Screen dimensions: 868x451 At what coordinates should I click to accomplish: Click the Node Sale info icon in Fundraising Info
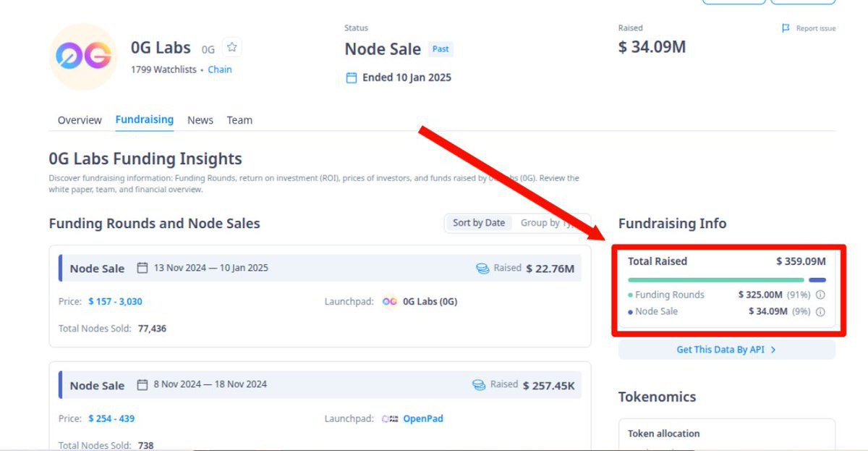(820, 312)
